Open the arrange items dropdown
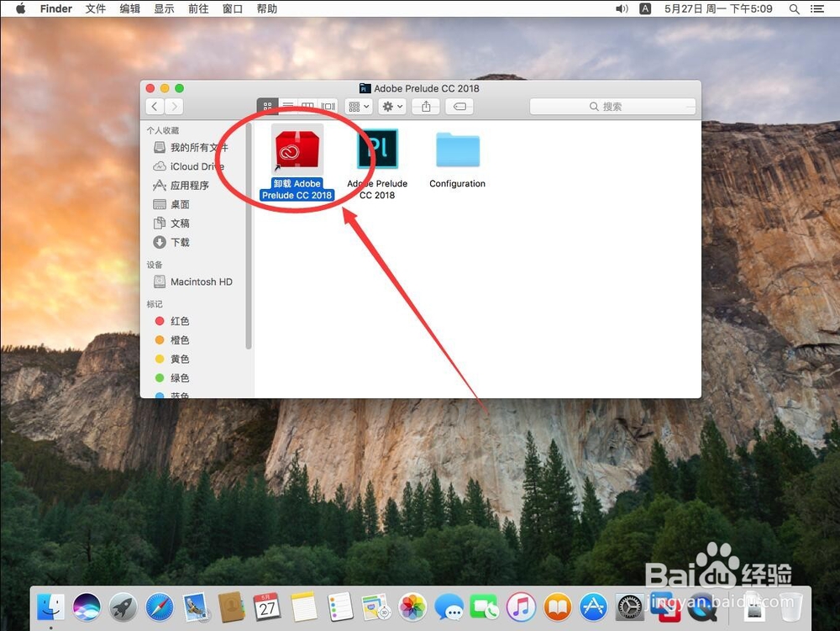 coord(359,106)
